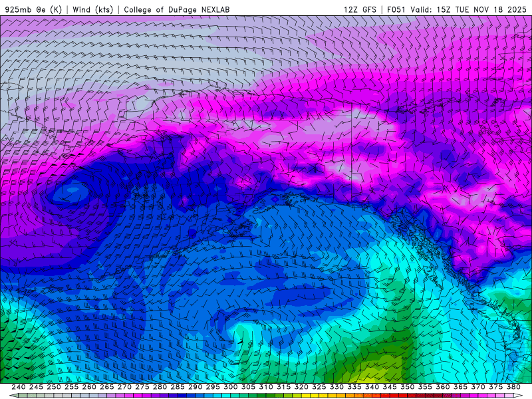
Task: Click the 340 scale number
Action: [372, 387]
